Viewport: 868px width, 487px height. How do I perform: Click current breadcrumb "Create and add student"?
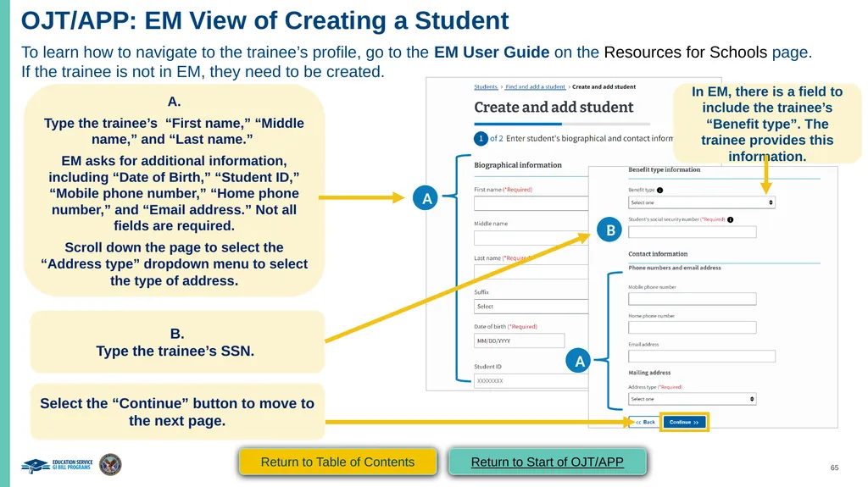point(604,87)
